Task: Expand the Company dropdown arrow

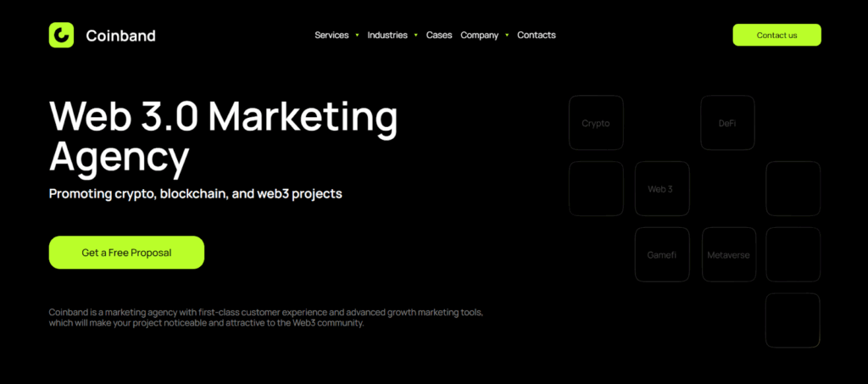Action: coord(507,35)
